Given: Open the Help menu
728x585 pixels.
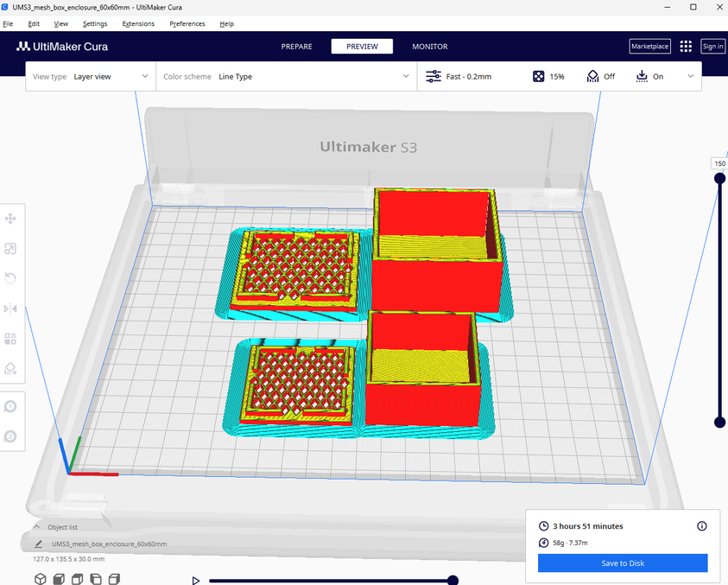Looking at the screenshot, I should pos(226,23).
